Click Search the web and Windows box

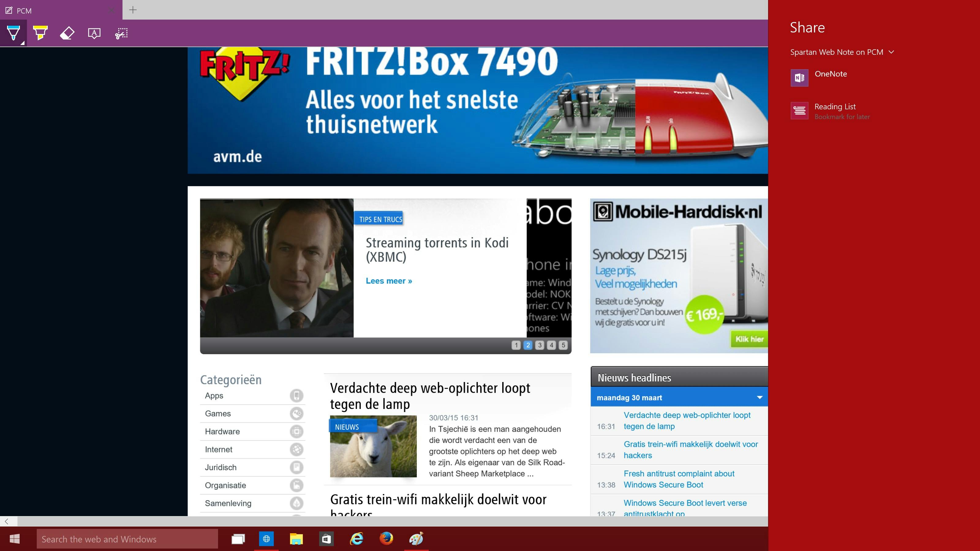127,539
